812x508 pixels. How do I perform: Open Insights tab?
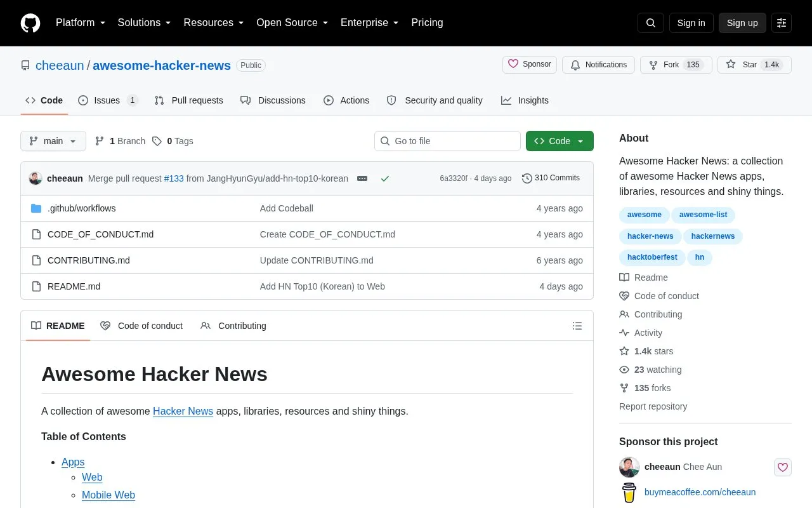(x=525, y=100)
